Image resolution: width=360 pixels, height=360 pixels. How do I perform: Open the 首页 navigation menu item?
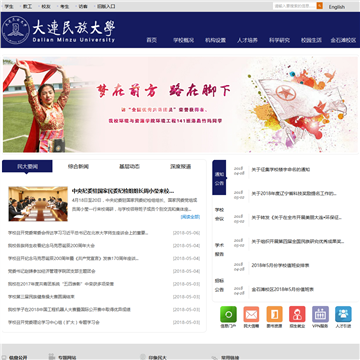pos(152,40)
